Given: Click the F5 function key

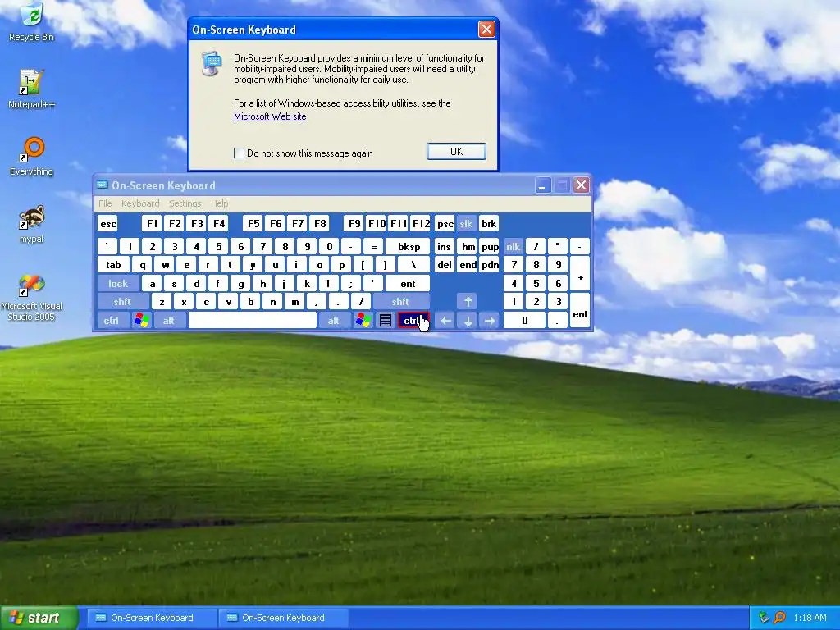Looking at the screenshot, I should (253, 223).
